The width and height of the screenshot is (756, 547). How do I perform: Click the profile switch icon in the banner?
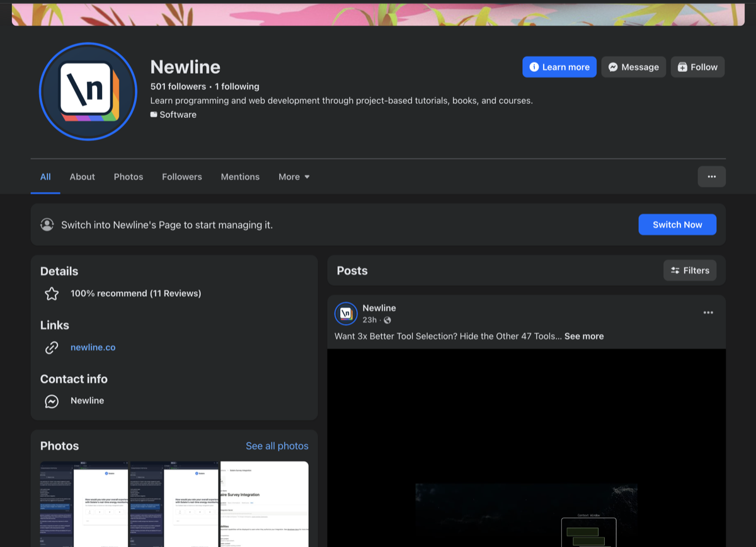(x=47, y=224)
